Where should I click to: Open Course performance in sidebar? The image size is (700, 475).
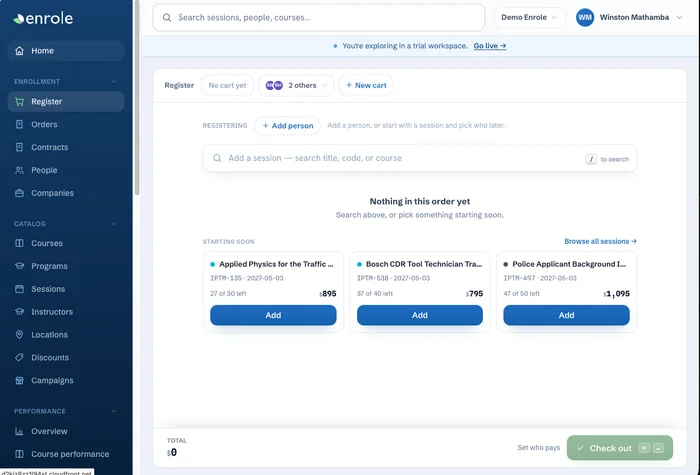tap(66, 454)
